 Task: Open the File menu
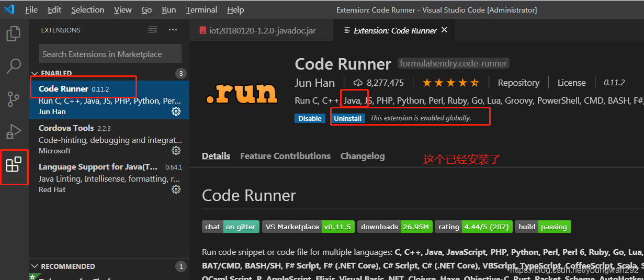point(31,9)
